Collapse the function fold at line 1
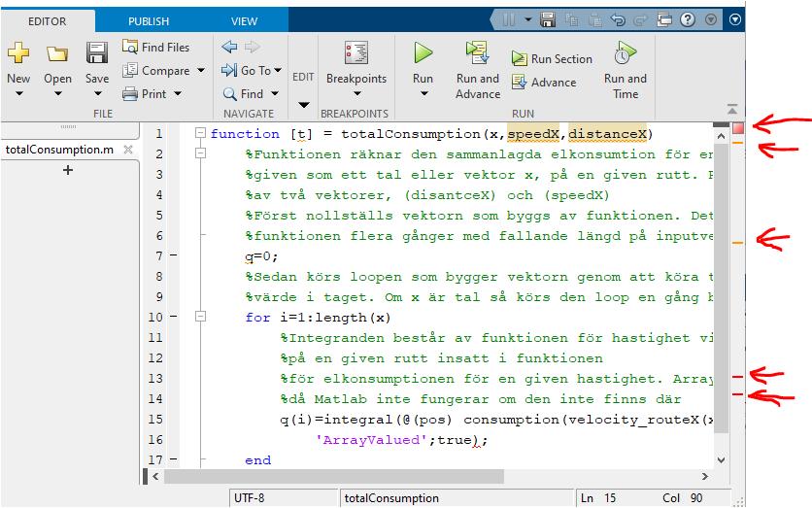Viewport: 812px width, 508px height. tap(200, 134)
